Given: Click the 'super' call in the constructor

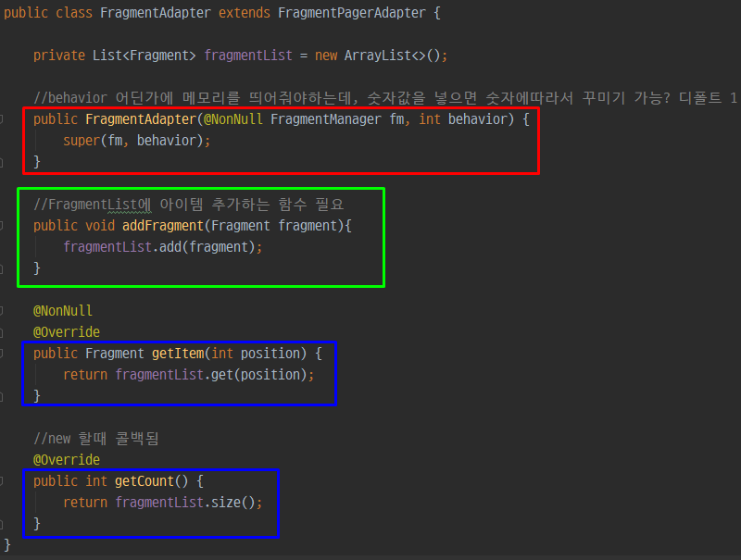Looking at the screenshot, I should coord(82,141).
